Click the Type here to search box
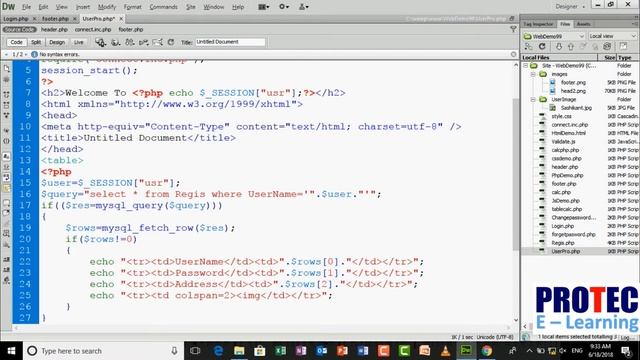The width and height of the screenshot is (640, 360). point(103,351)
